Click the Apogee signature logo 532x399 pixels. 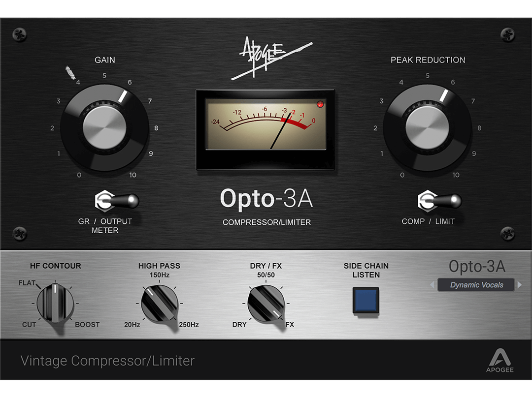click(271, 58)
